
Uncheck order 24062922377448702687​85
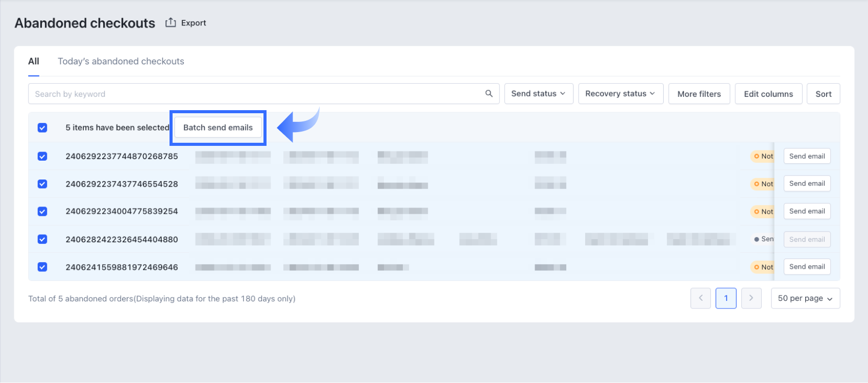click(42, 156)
